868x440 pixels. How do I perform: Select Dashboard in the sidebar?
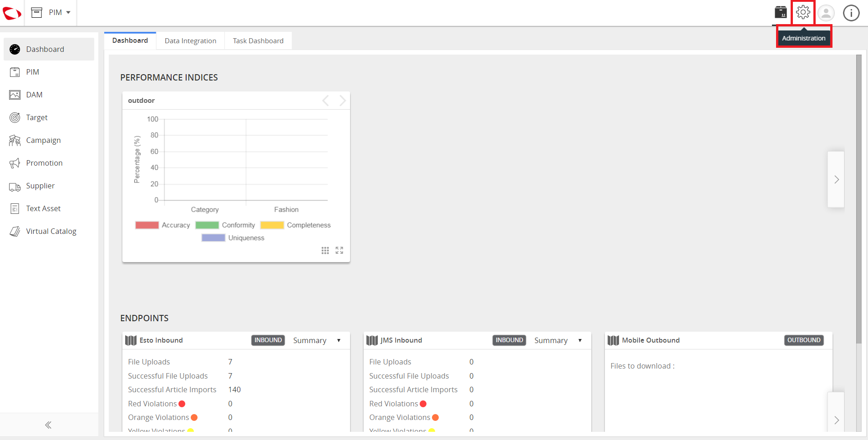click(x=49, y=49)
